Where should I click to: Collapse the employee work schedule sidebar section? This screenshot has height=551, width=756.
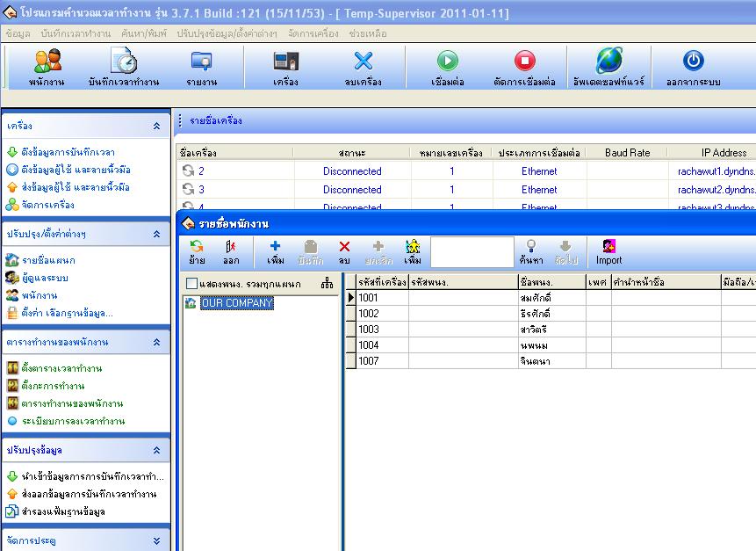tap(156, 342)
